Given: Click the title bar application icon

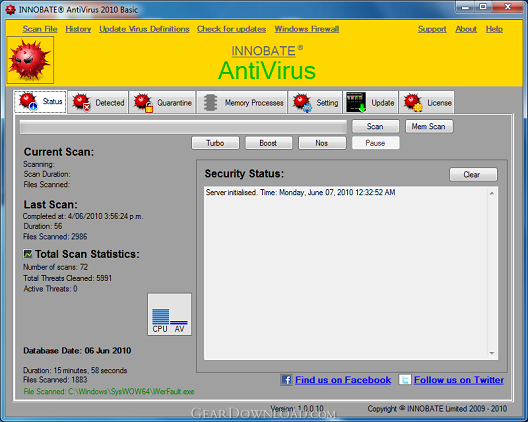Looking at the screenshot, I should click(10, 10).
